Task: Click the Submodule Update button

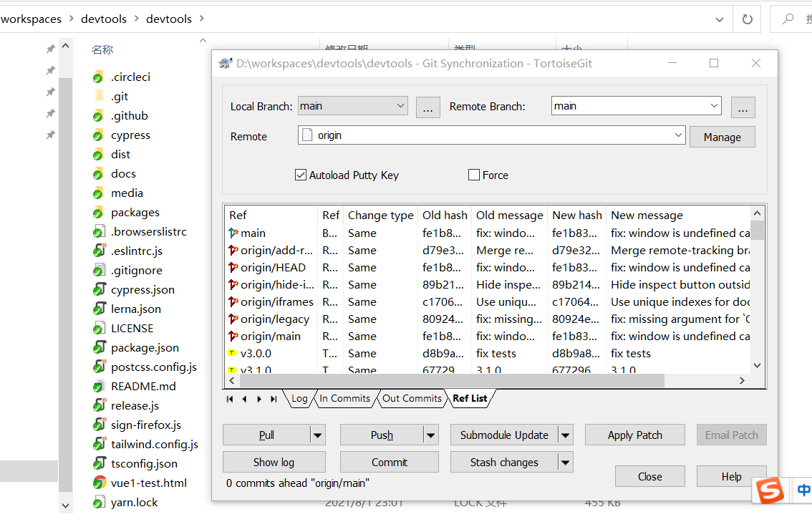Action: (x=504, y=435)
